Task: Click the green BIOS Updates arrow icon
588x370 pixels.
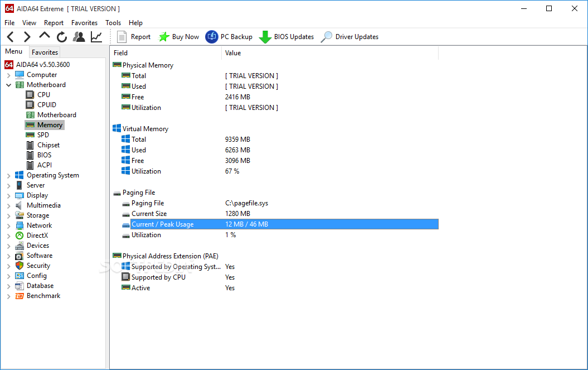Action: 265,37
